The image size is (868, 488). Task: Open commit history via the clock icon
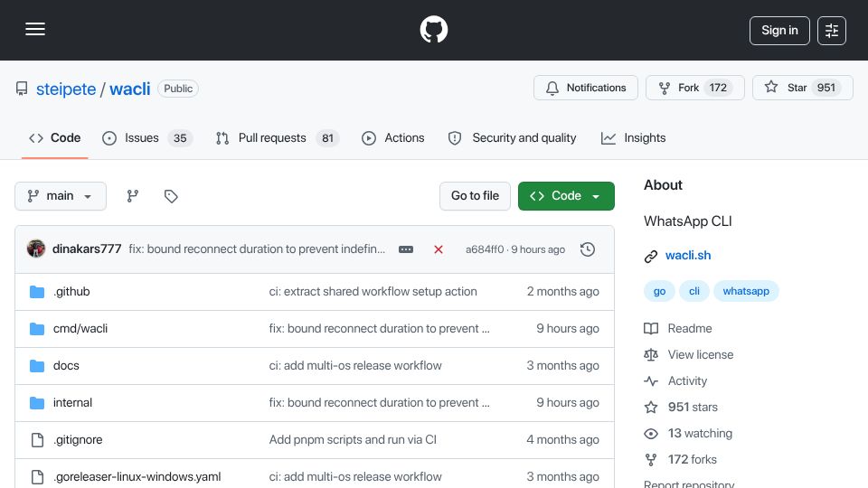(x=588, y=249)
